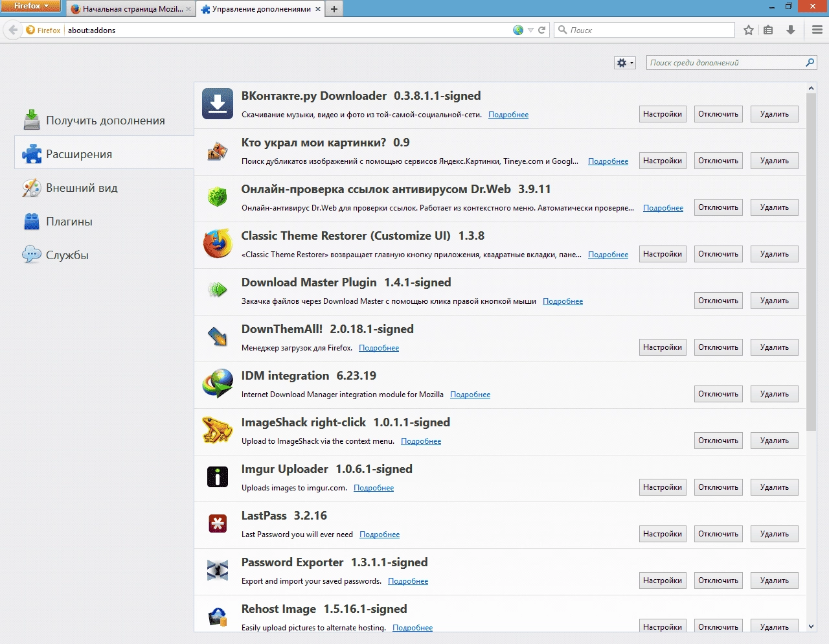The width and height of the screenshot is (829, 644).
Task: Disable Download Master Plugin
Action: coord(718,301)
